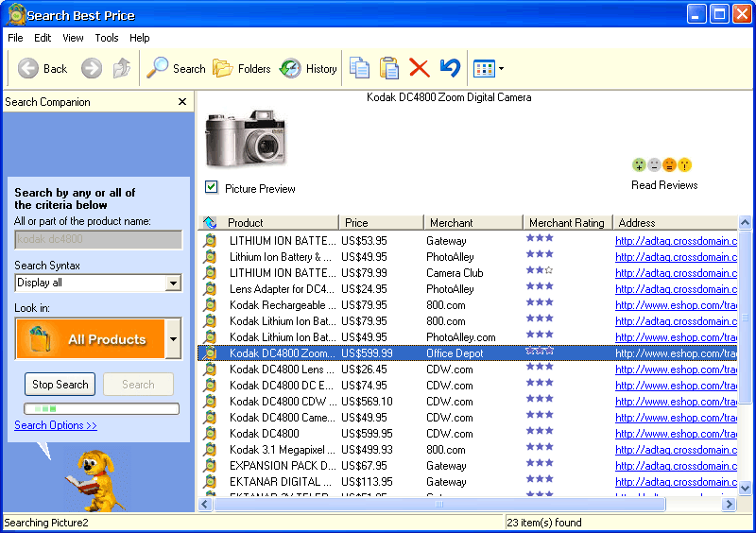The width and height of the screenshot is (756, 533).
Task: Click the Up folder toolbar icon
Action: [x=122, y=68]
